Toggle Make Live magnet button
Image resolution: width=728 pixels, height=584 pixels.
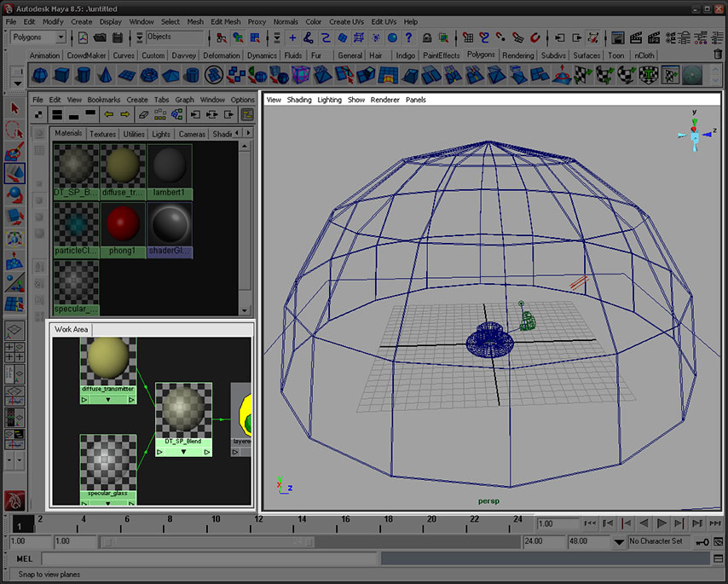tap(535, 38)
